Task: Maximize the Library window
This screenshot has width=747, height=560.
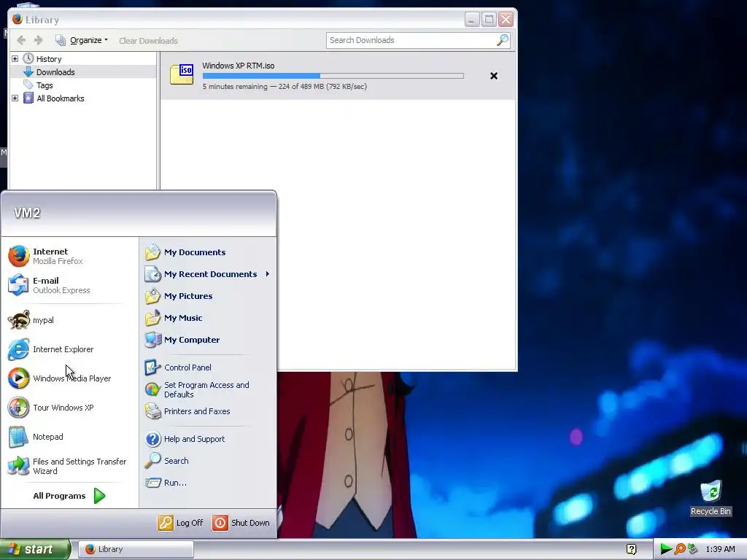Action: 489,20
